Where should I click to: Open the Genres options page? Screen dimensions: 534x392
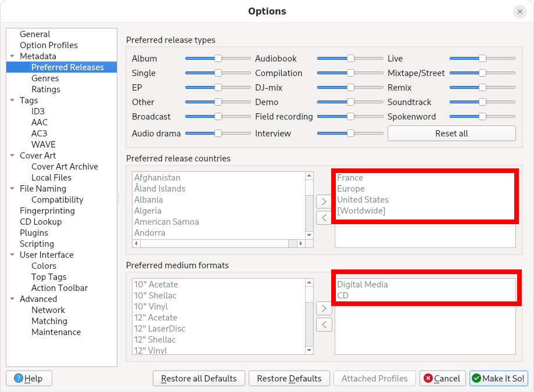(x=45, y=78)
